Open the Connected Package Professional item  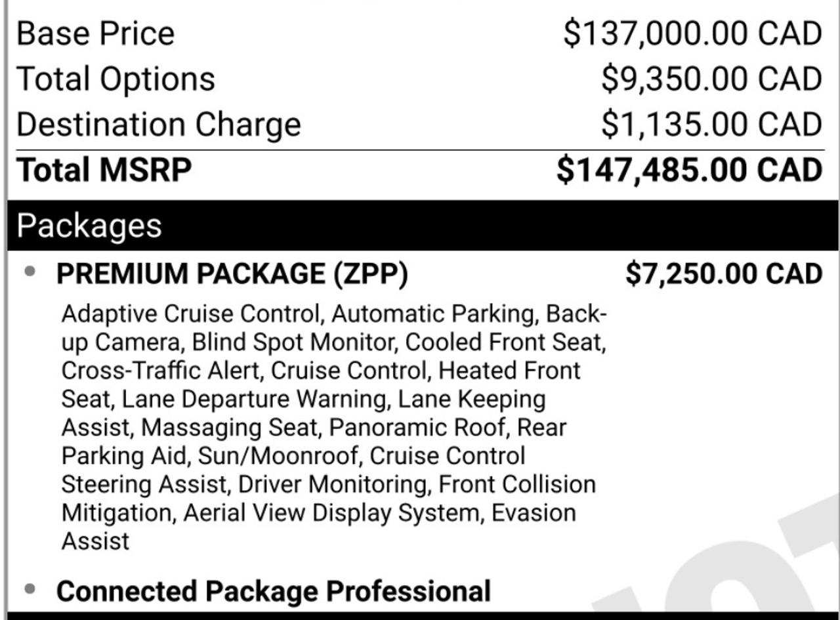point(274,591)
